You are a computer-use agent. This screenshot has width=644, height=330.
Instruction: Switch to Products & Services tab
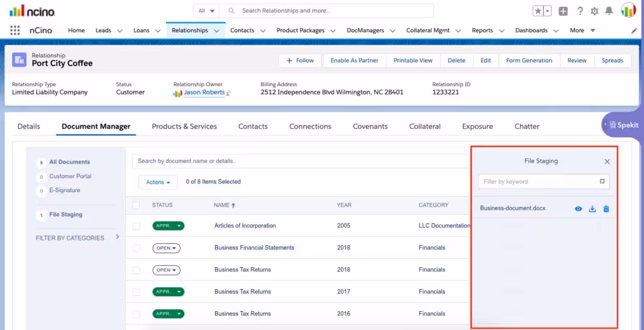(x=184, y=127)
